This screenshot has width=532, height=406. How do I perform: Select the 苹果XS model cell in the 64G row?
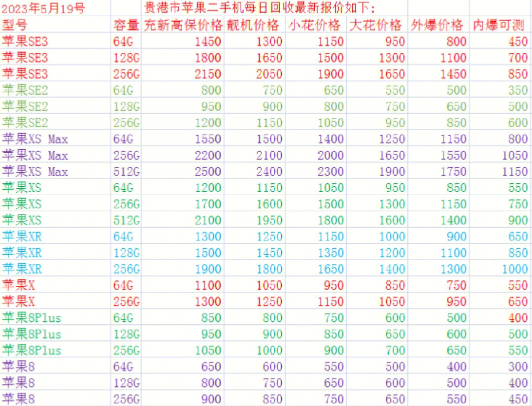click(x=22, y=188)
